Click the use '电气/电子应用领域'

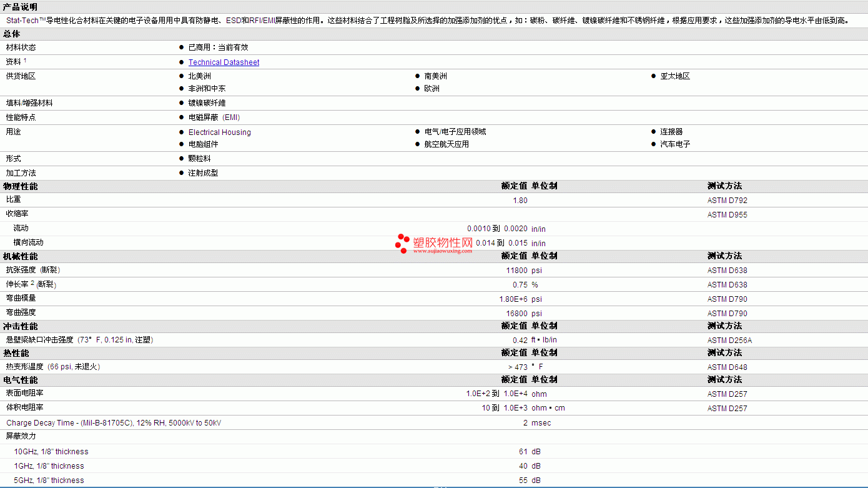pyautogui.click(x=455, y=132)
